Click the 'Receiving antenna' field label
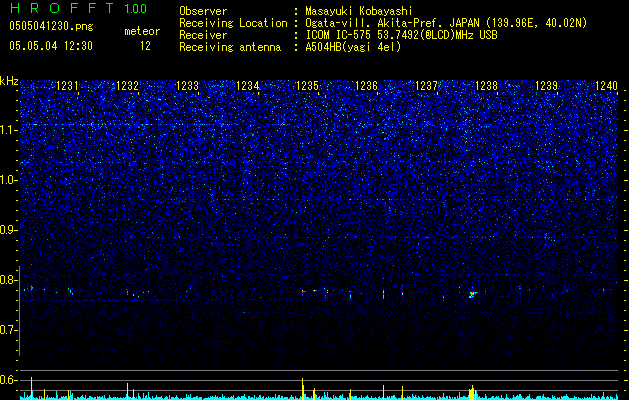The image size is (629, 400). click(230, 47)
